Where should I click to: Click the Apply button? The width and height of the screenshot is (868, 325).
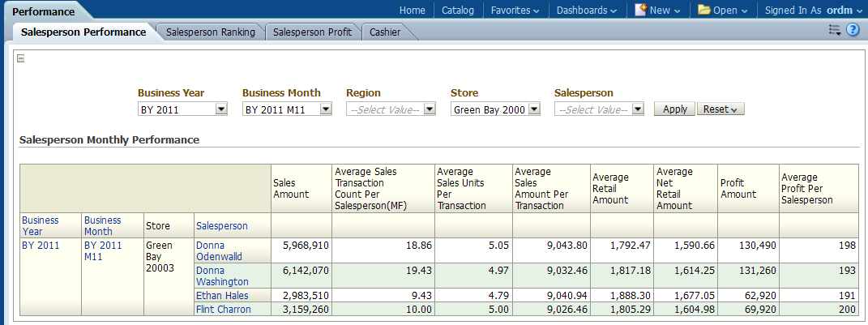(674, 109)
